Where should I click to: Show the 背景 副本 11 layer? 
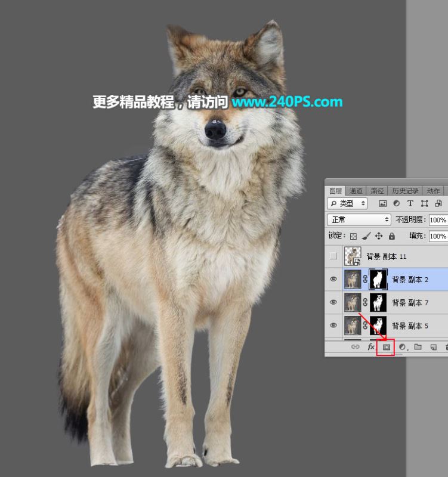tap(333, 256)
